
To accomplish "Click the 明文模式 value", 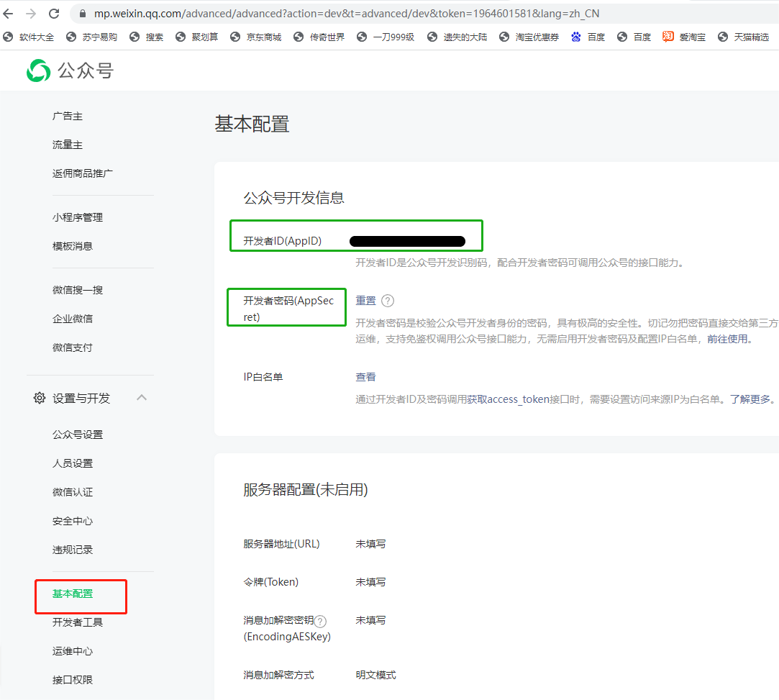I will [x=375, y=675].
